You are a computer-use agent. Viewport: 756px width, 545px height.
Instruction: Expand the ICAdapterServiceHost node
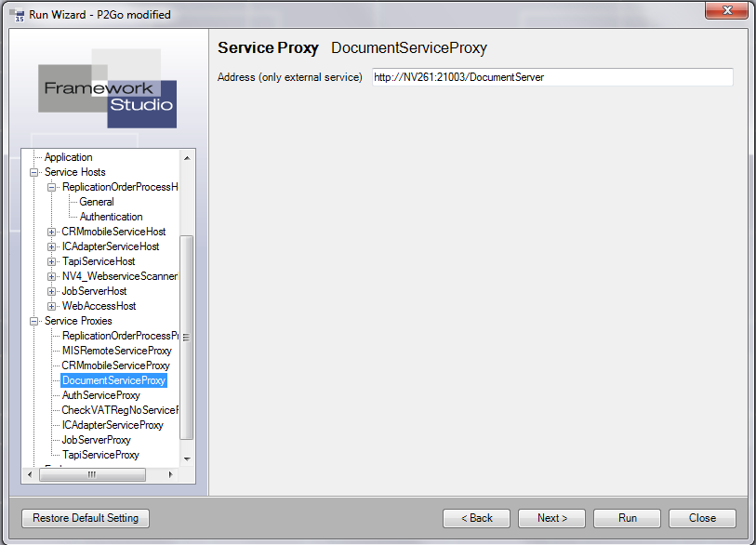point(51,247)
